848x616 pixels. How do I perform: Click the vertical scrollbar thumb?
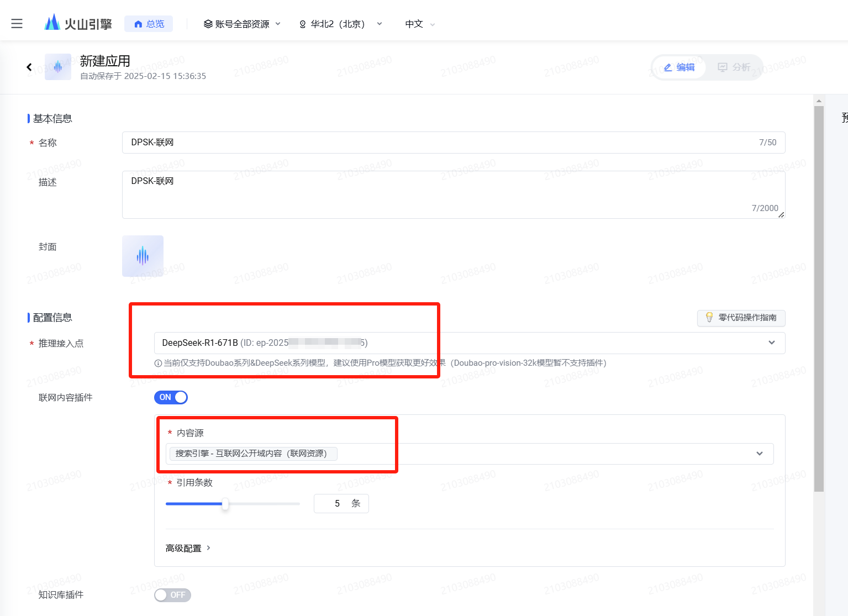819,299
